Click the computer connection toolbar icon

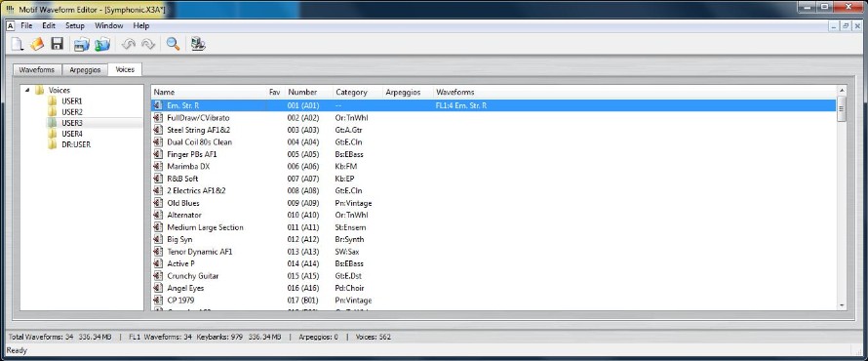coord(198,44)
